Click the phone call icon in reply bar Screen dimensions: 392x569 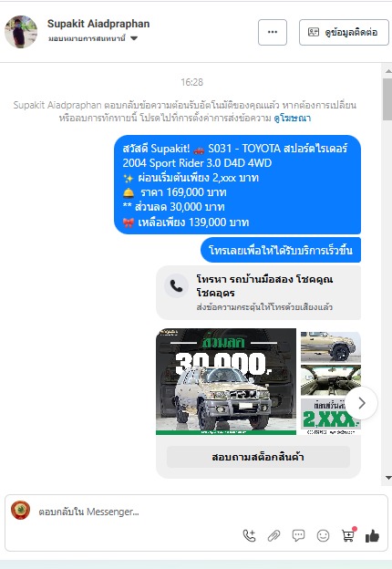tap(249, 535)
